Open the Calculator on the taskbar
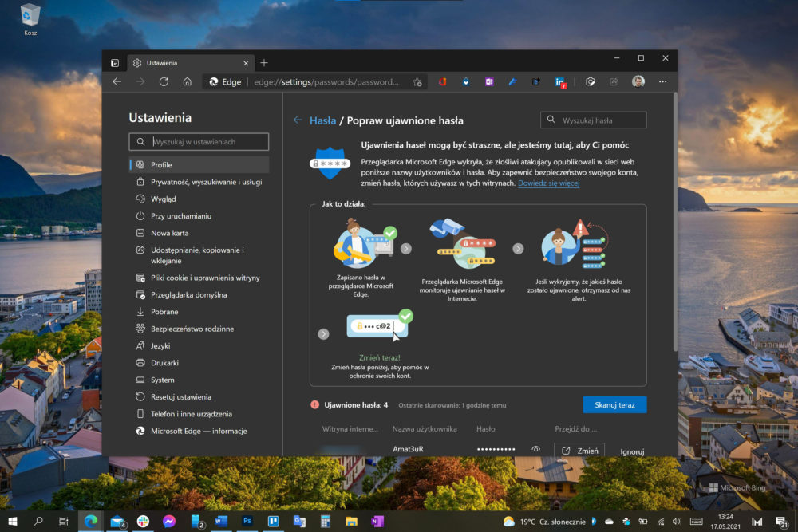The width and height of the screenshot is (798, 532). point(326,522)
